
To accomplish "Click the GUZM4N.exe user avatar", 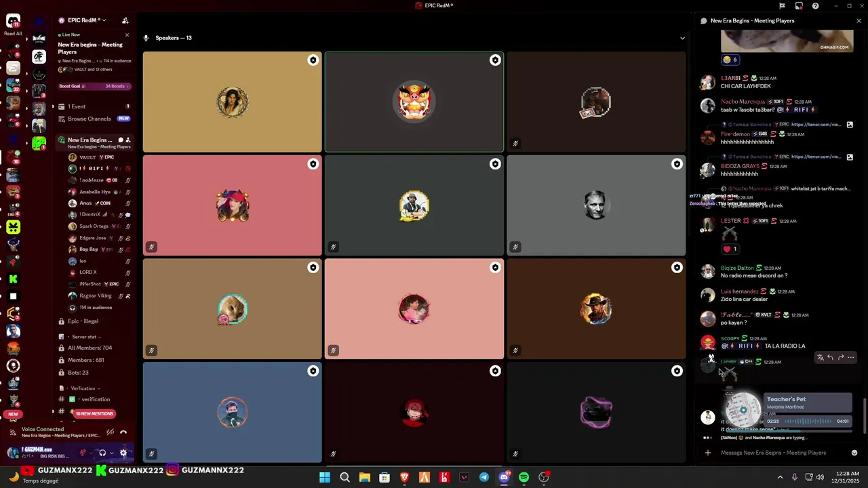I will point(13,453).
